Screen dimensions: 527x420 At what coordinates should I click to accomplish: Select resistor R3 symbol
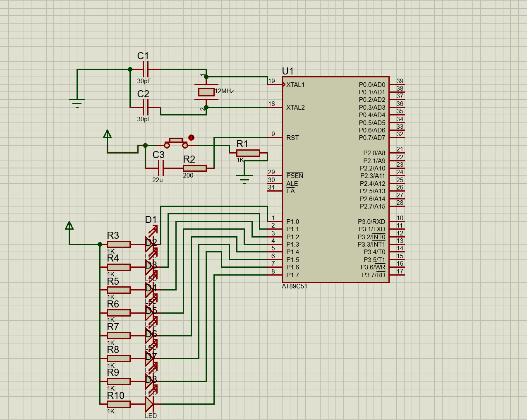119,245
